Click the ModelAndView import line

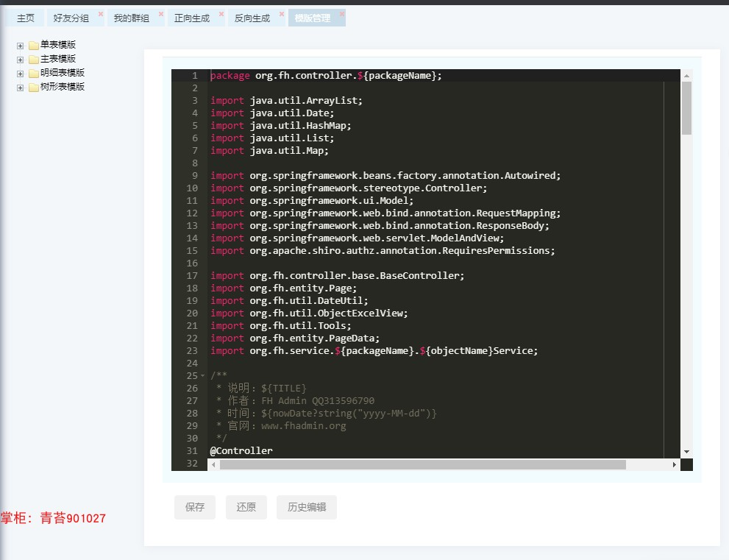tap(357, 238)
